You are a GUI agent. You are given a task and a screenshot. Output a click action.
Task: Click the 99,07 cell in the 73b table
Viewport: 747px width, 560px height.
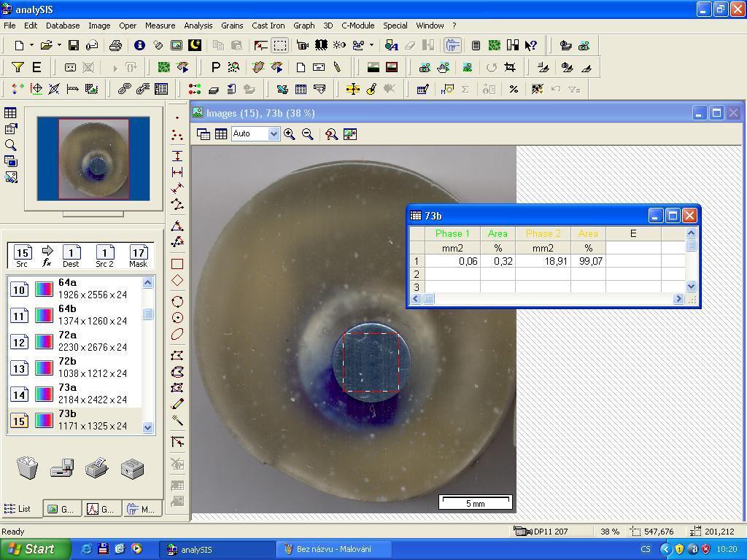click(589, 261)
